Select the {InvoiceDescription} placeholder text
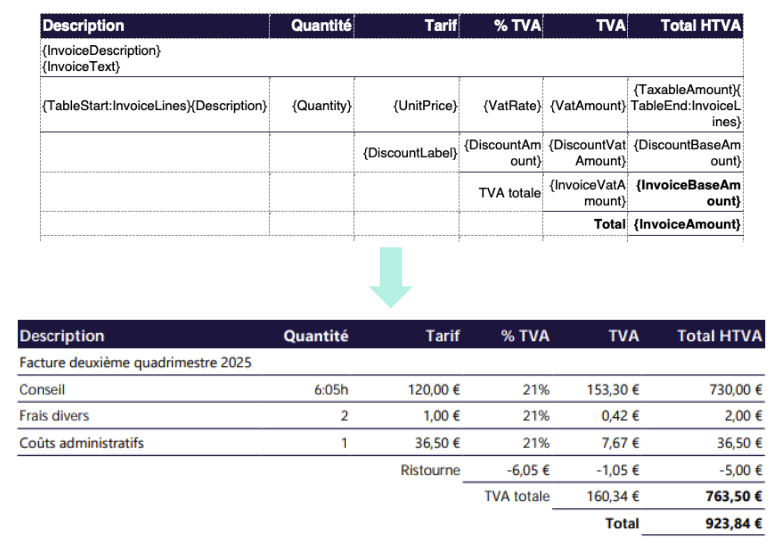782x553 pixels. point(102,50)
